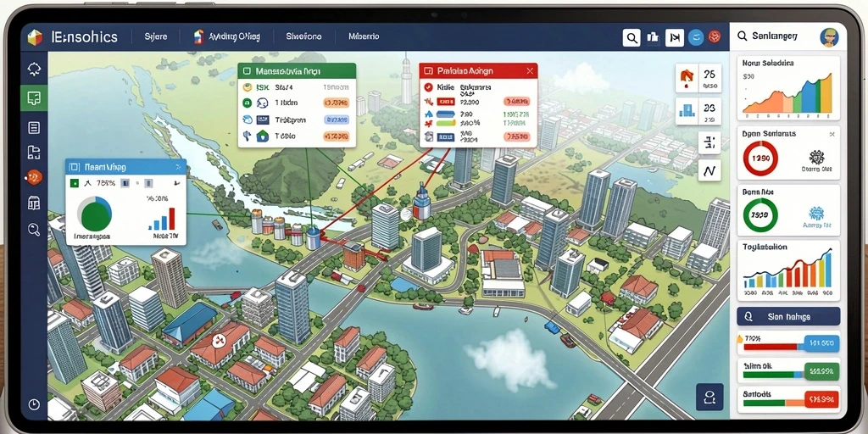Toggle checkbox in red popup header
This screenshot has width=868, height=434.
(428, 71)
